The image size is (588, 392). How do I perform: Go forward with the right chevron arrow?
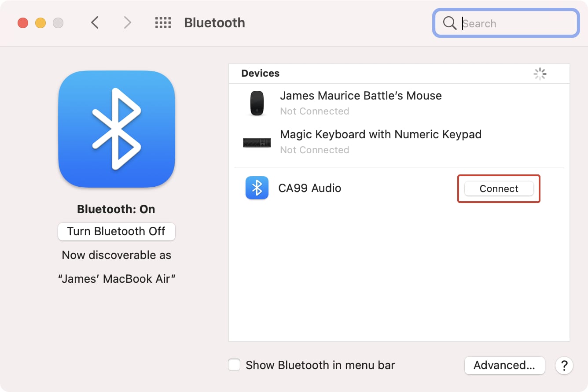127,22
